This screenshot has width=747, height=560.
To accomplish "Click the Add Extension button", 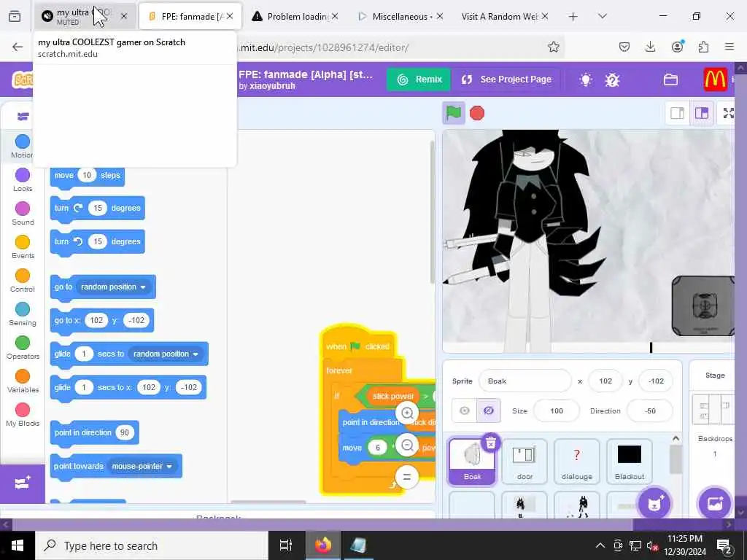I will click(x=23, y=483).
